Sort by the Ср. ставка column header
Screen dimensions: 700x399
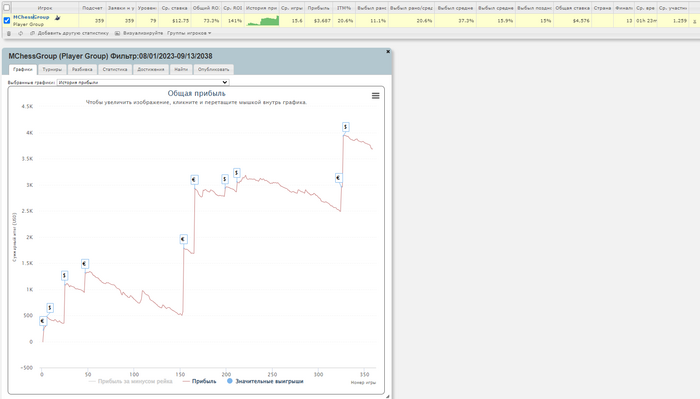pos(175,8)
